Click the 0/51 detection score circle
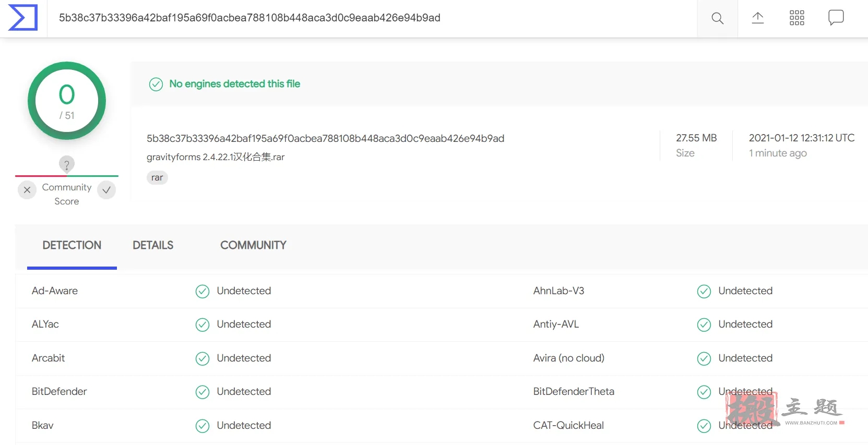 (67, 101)
